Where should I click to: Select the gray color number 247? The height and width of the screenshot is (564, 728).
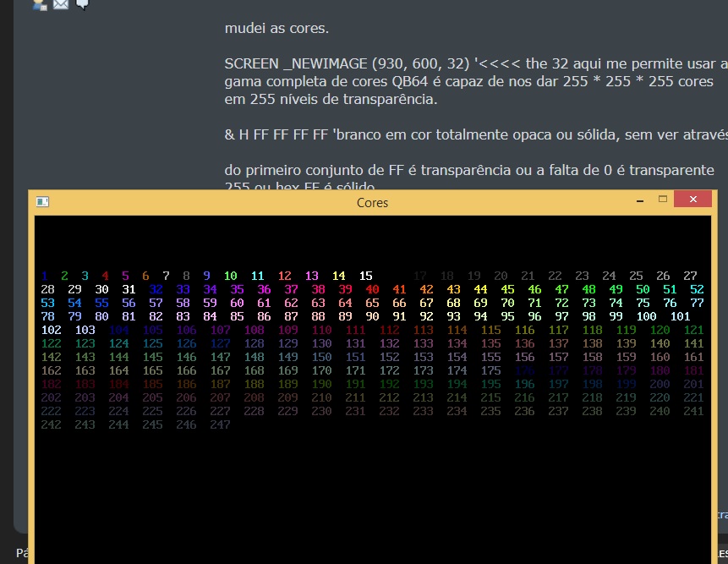[220, 424]
